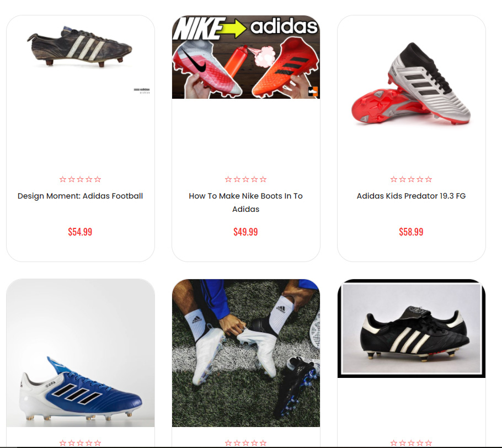Click star rating under black classic boot card
502x448 pixels.
(x=411, y=443)
